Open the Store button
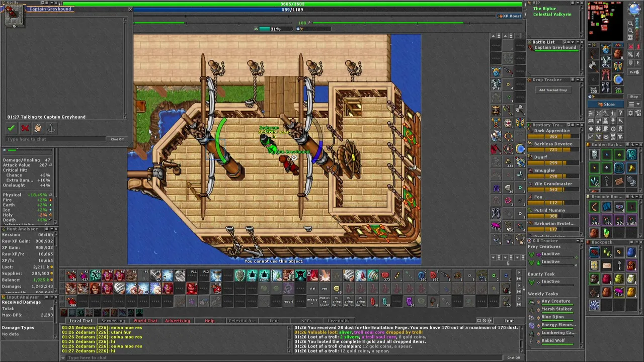 tap(605, 104)
